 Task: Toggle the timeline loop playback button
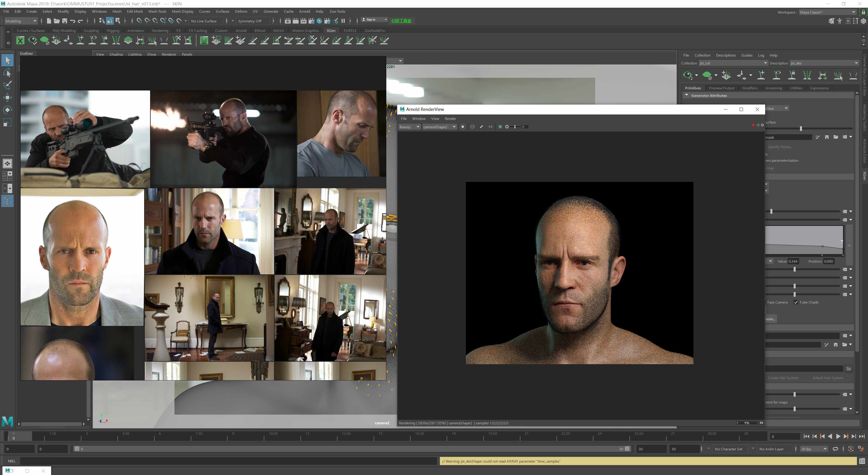(835, 449)
